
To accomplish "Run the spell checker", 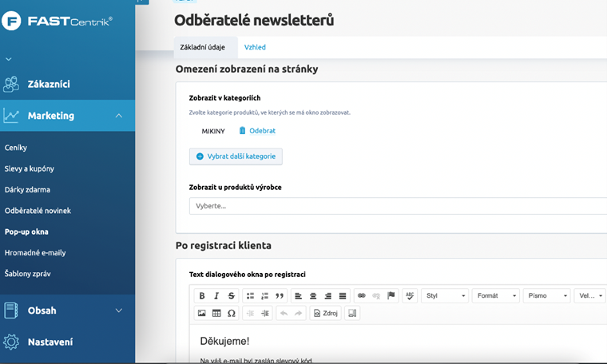I will 410,296.
